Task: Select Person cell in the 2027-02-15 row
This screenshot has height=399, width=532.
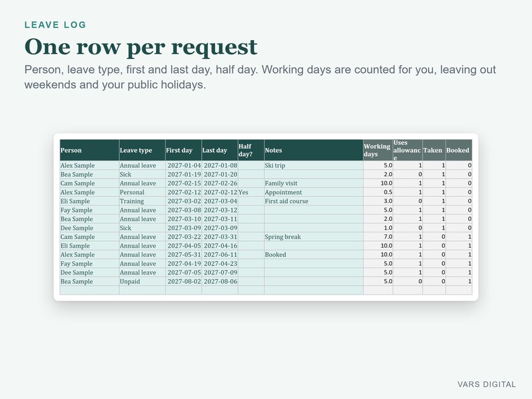Action: [x=90, y=183]
